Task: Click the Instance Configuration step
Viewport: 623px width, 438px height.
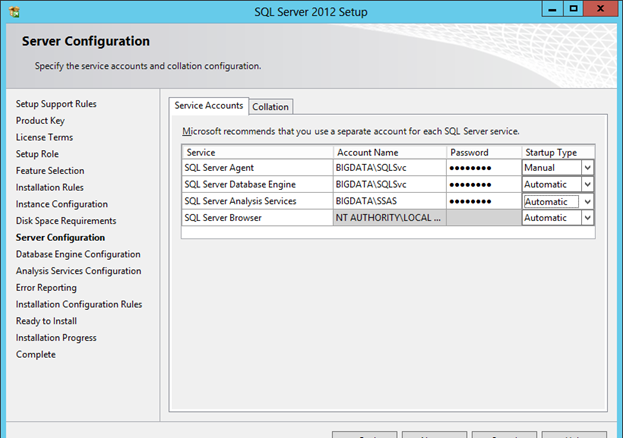Action: coord(62,204)
